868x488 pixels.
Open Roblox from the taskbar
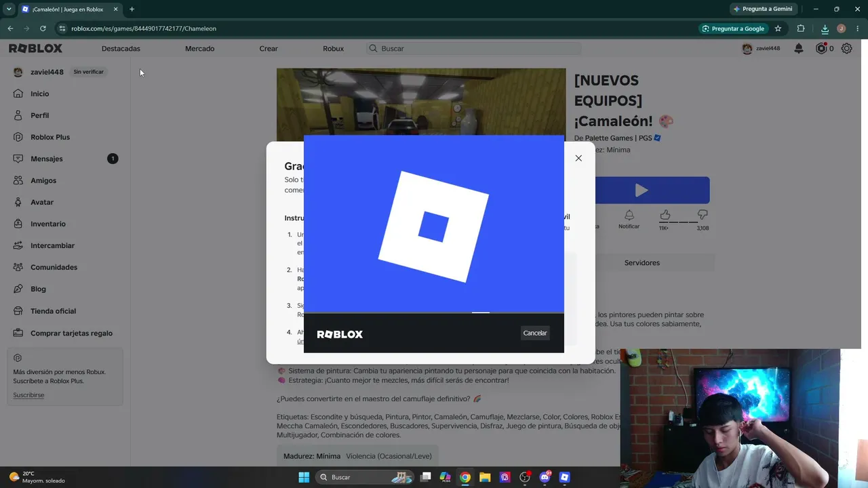click(564, 477)
